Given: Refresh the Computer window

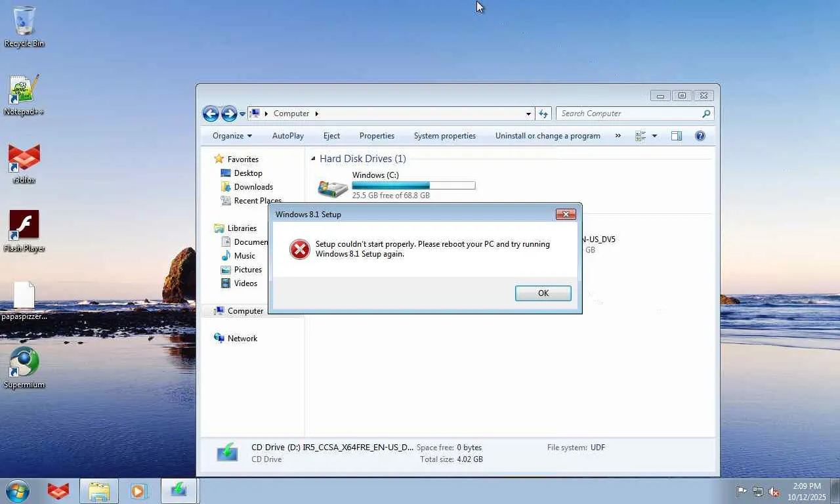Looking at the screenshot, I should point(543,114).
